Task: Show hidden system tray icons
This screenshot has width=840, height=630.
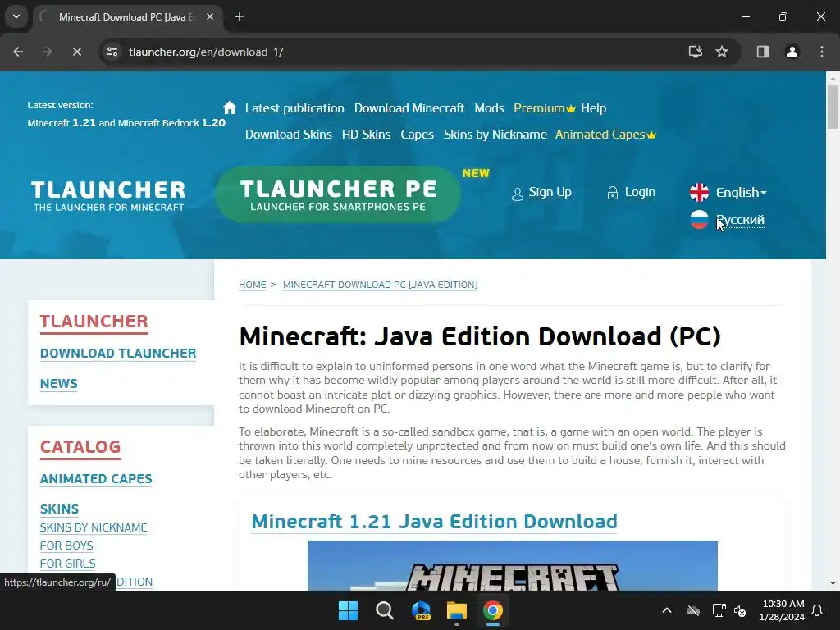Action: pyautogui.click(x=667, y=610)
